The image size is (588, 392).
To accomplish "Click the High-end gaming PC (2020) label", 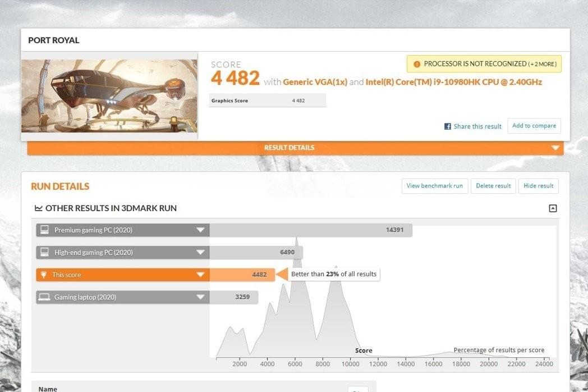I will (93, 252).
